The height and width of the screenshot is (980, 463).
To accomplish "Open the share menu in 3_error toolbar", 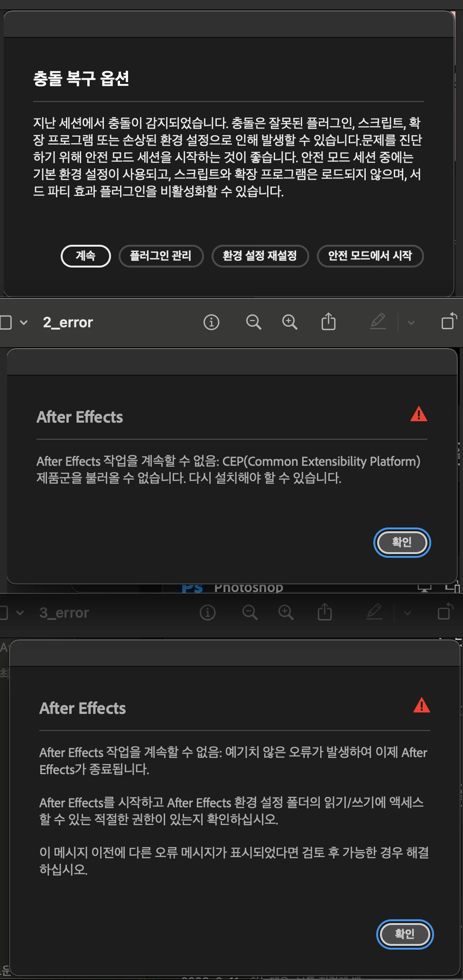I will pos(324,612).
